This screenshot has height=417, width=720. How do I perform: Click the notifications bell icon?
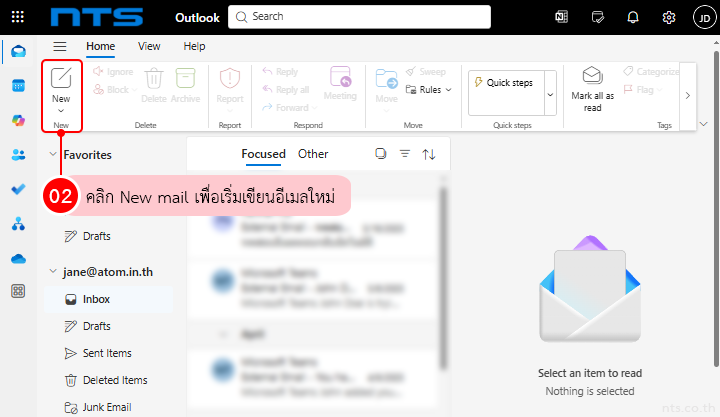pyautogui.click(x=633, y=17)
